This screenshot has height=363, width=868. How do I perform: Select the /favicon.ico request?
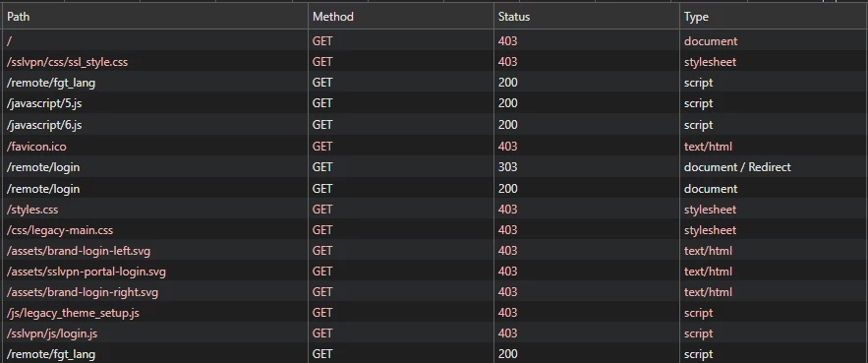coord(434,147)
